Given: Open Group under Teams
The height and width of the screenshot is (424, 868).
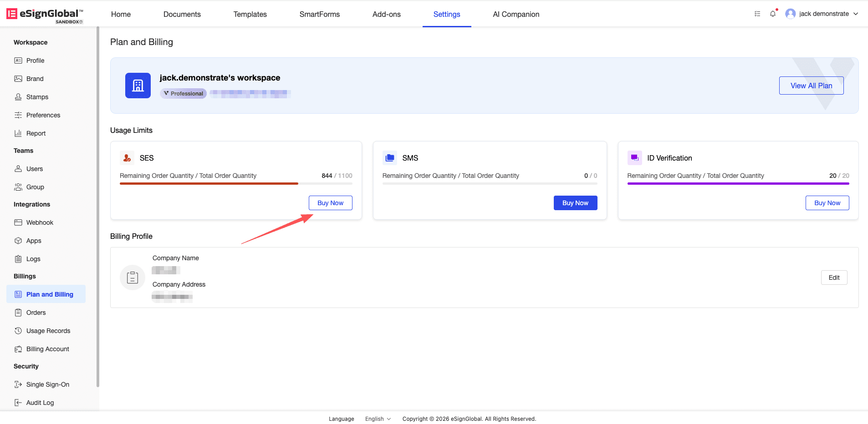Looking at the screenshot, I should click(46, 187).
